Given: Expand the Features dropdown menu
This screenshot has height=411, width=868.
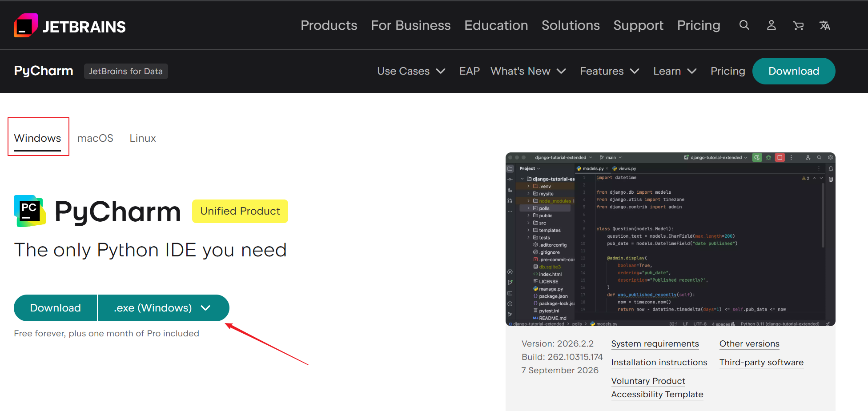Looking at the screenshot, I should (610, 71).
